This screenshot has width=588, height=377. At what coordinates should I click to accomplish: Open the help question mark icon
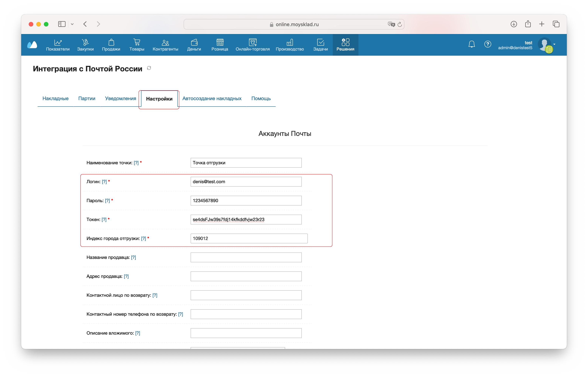coord(488,44)
